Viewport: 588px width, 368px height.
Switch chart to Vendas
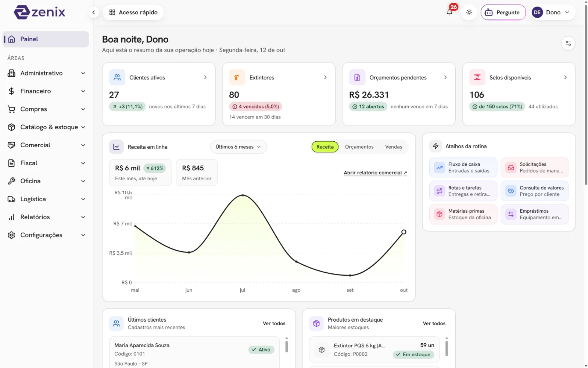click(394, 147)
